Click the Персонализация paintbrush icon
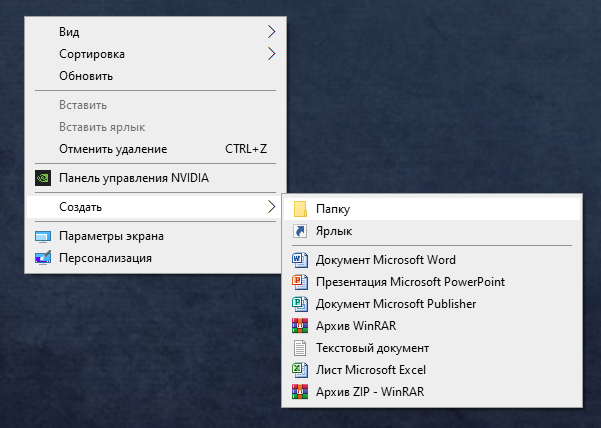Viewport: 601px width, 428px height. pos(43,258)
